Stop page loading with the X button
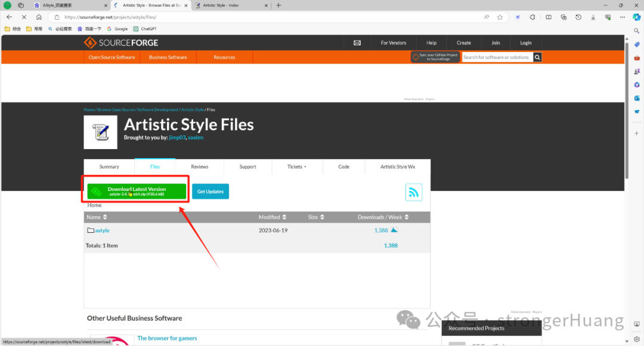Image resolution: width=644 pixels, height=346 pixels. coord(24,17)
